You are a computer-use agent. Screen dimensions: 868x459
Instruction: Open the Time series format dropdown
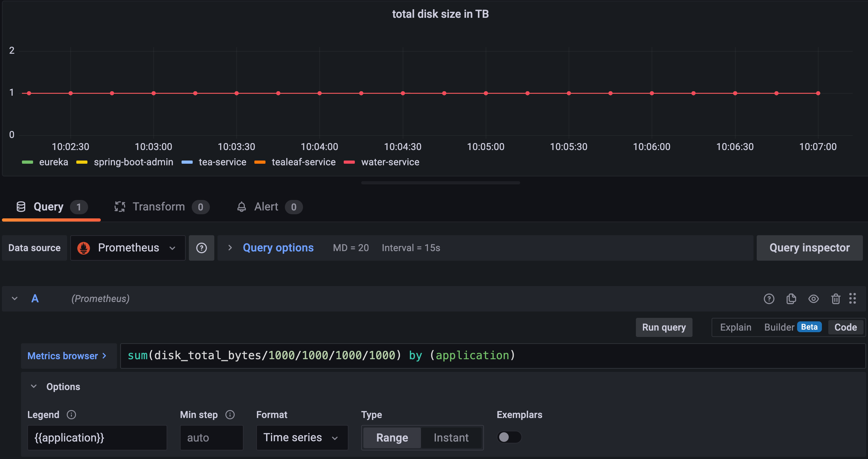(302, 437)
